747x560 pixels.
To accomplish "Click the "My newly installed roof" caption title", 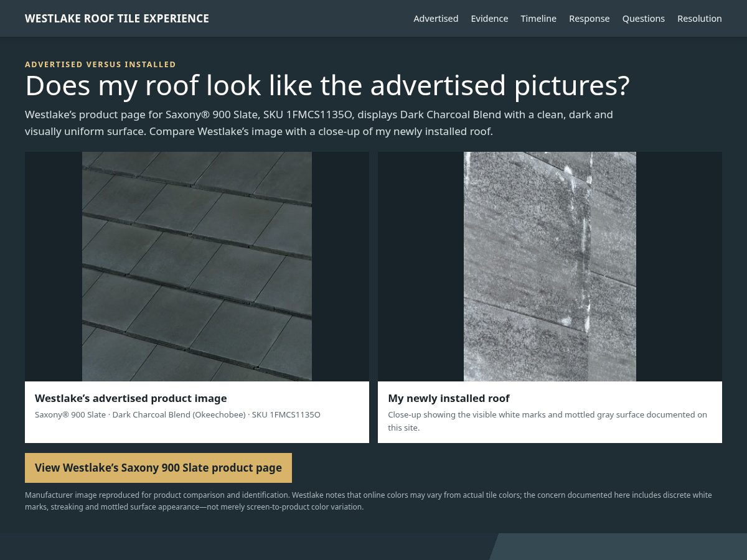I will (x=449, y=398).
